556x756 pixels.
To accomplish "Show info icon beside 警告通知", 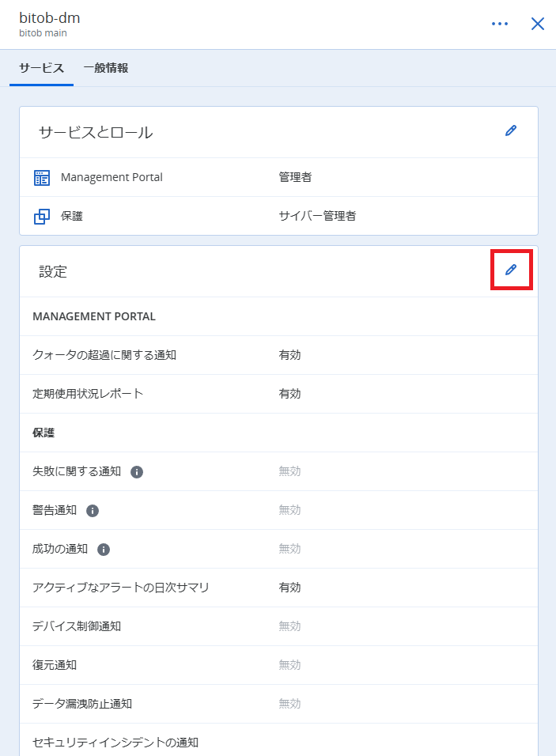I will click(x=93, y=511).
